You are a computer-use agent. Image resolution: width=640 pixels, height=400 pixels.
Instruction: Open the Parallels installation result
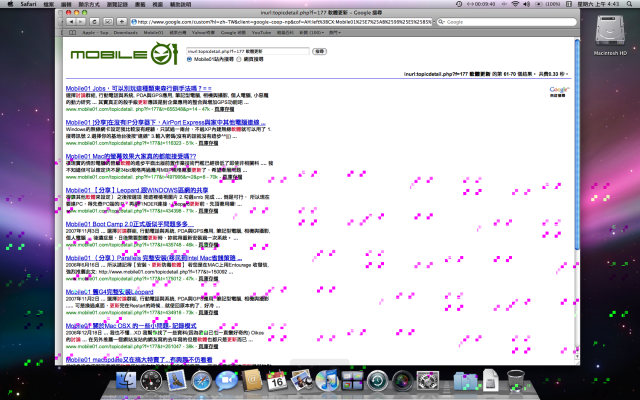coord(154,258)
